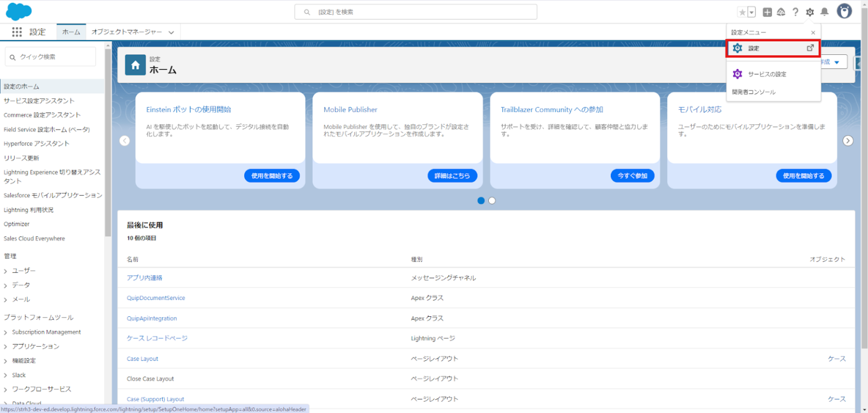Click the left carousel navigation arrow
Viewport: 868px width, 413px height.
click(124, 140)
